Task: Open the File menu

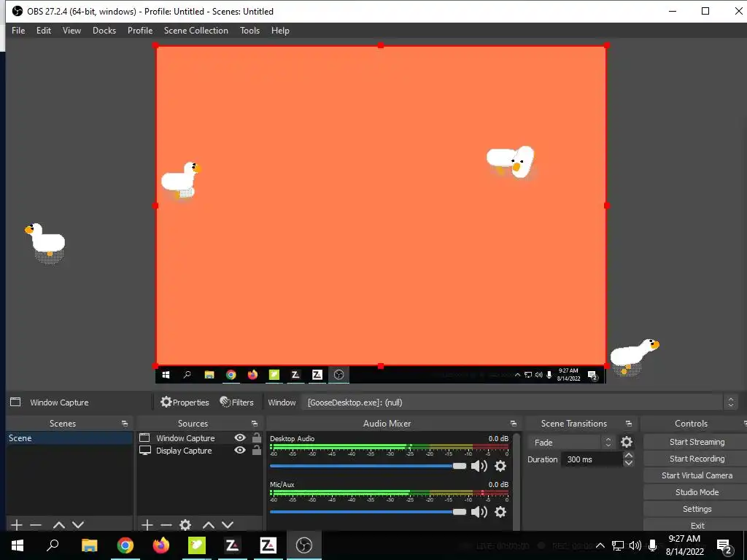Action: click(x=18, y=31)
